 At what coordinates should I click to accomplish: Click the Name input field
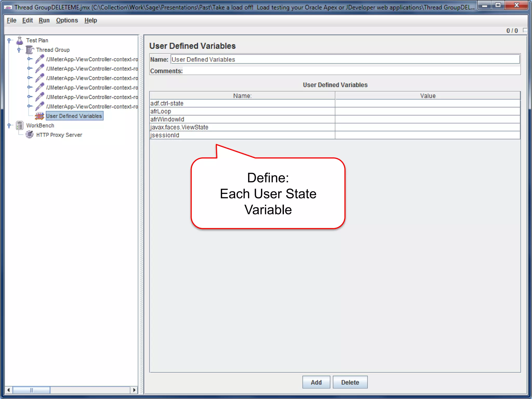(345, 59)
